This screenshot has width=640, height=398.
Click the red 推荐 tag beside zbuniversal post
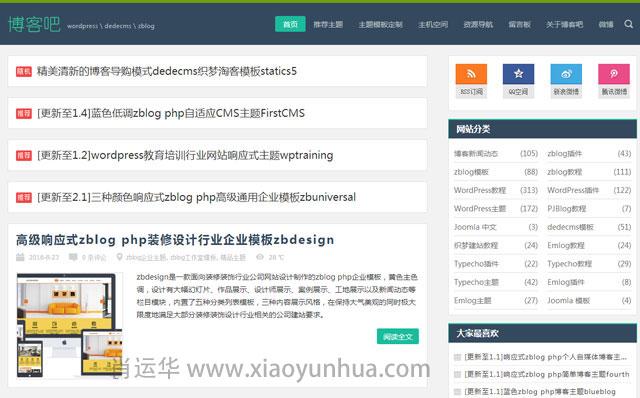click(x=24, y=198)
